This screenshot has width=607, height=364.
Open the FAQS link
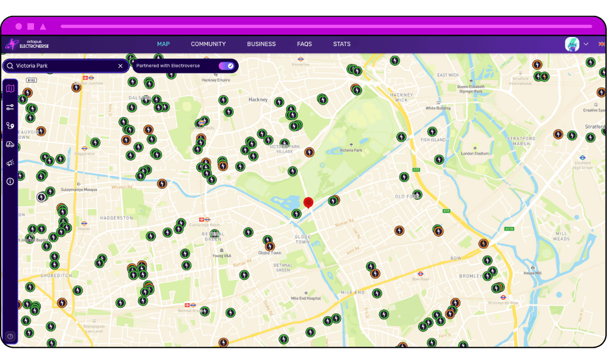304,44
